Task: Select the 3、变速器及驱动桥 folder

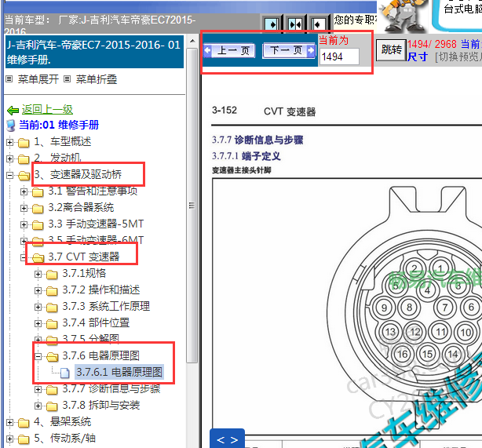Action: coord(78,174)
